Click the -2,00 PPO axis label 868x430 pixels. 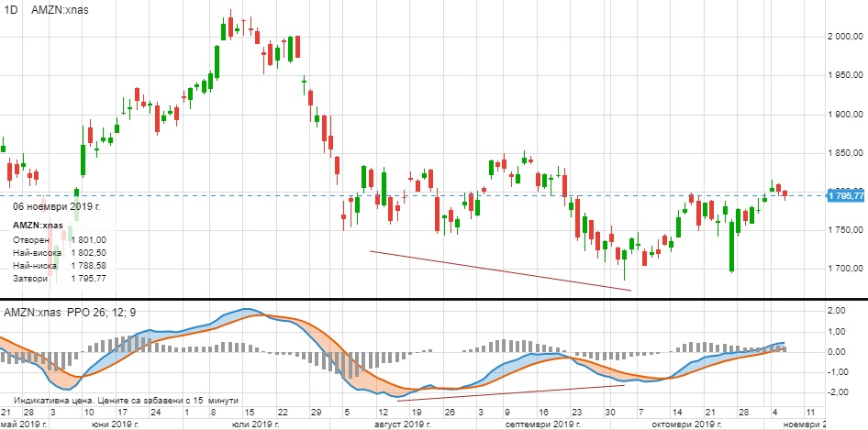point(836,392)
